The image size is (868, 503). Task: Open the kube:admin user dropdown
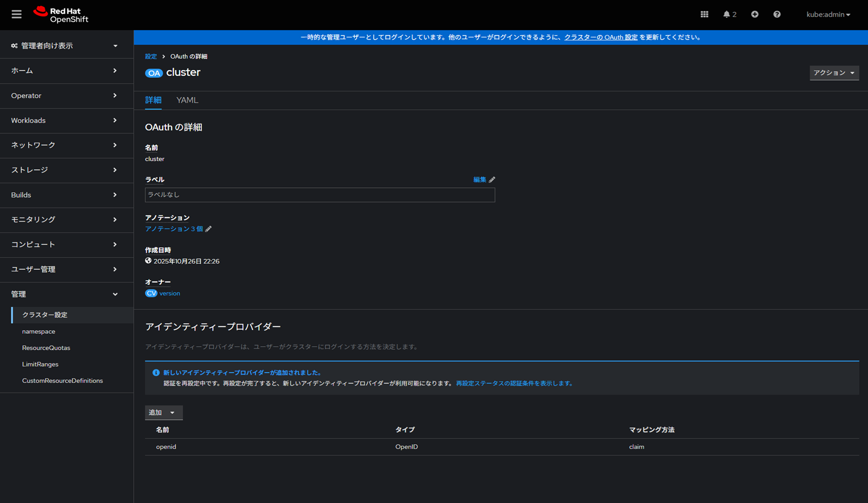point(828,14)
